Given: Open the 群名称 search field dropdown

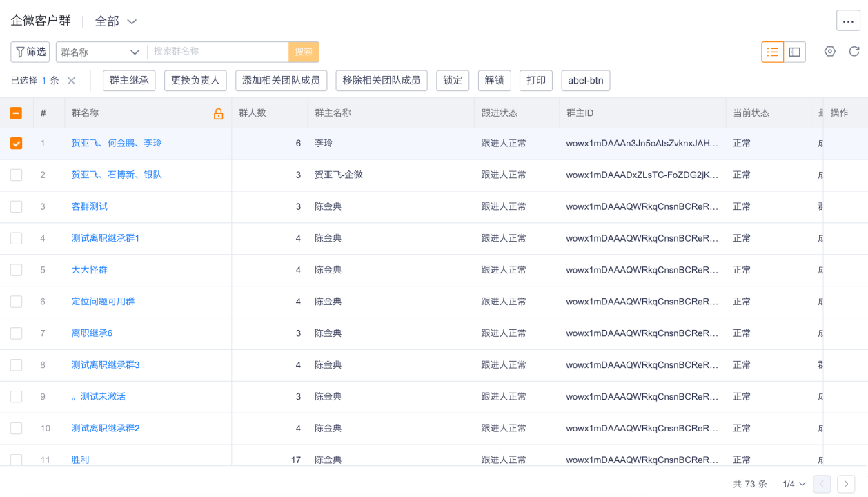Looking at the screenshot, I should pyautogui.click(x=101, y=52).
